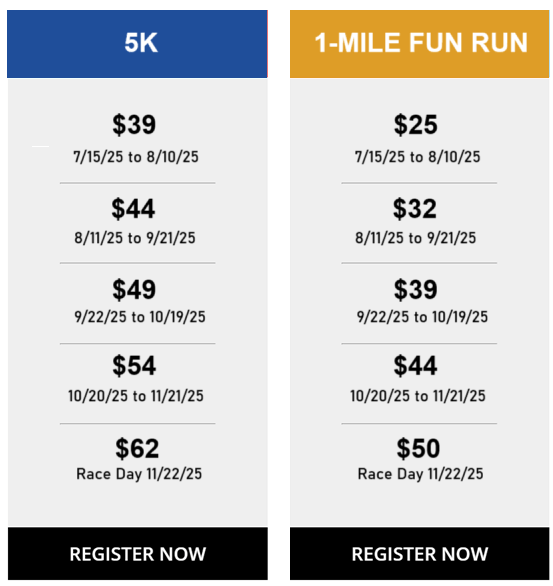Click 5K Race Day 11/22/25 label
Screen dimensions: 553x586
pos(139,474)
